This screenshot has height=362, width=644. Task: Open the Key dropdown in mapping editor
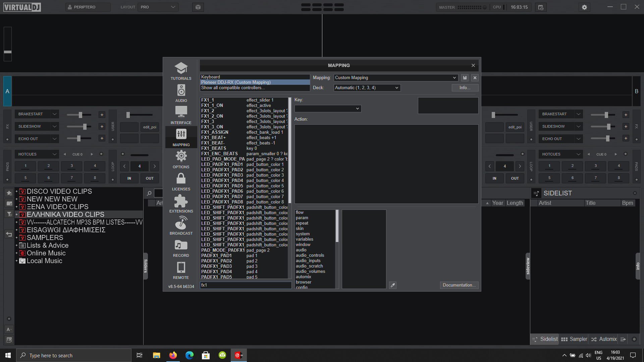point(328,109)
